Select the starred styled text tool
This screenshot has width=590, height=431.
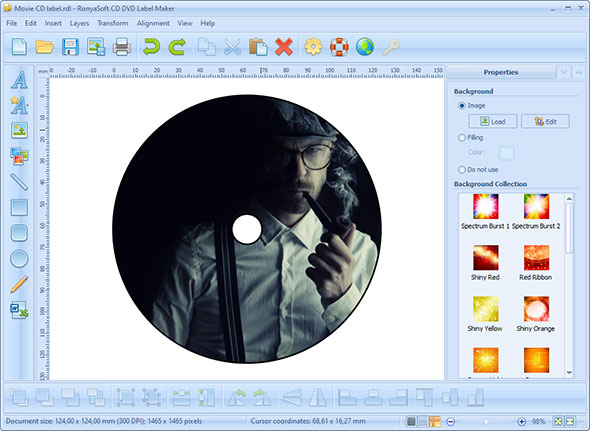tap(19, 105)
